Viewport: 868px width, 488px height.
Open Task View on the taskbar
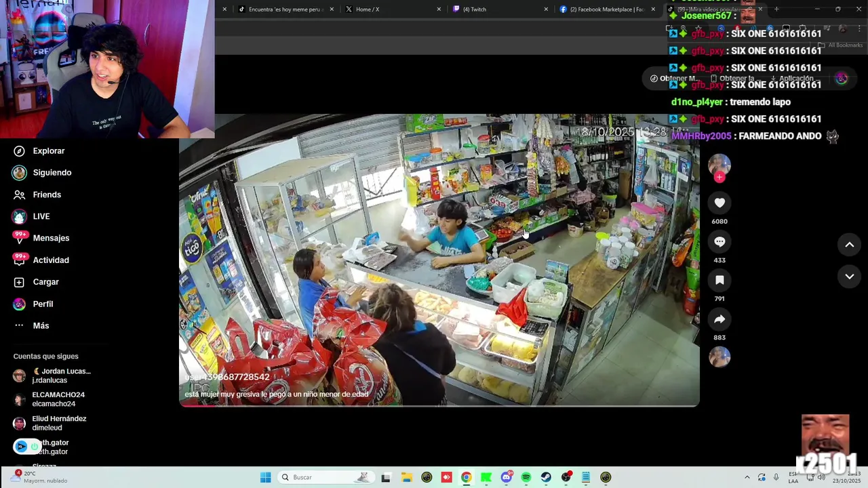click(x=386, y=477)
